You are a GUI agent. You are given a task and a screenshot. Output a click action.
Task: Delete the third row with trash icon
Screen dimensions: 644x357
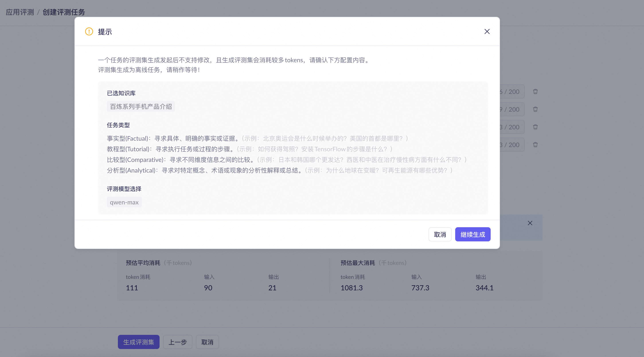(535, 127)
